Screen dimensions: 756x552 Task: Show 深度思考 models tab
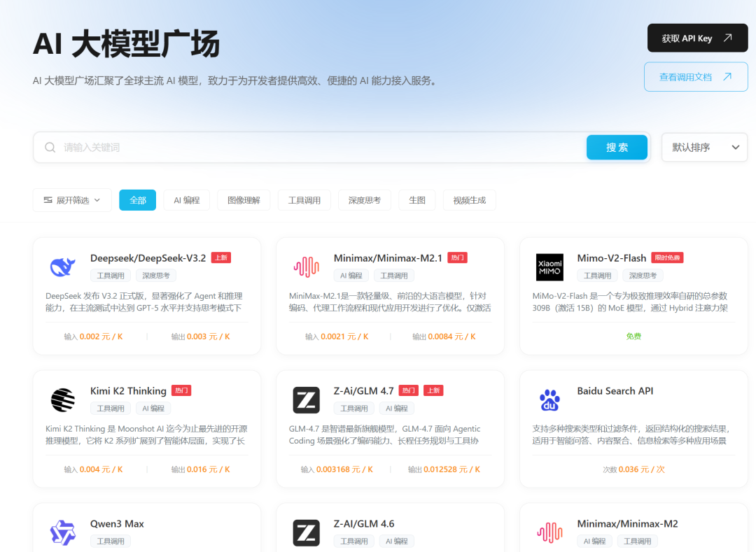(x=365, y=200)
